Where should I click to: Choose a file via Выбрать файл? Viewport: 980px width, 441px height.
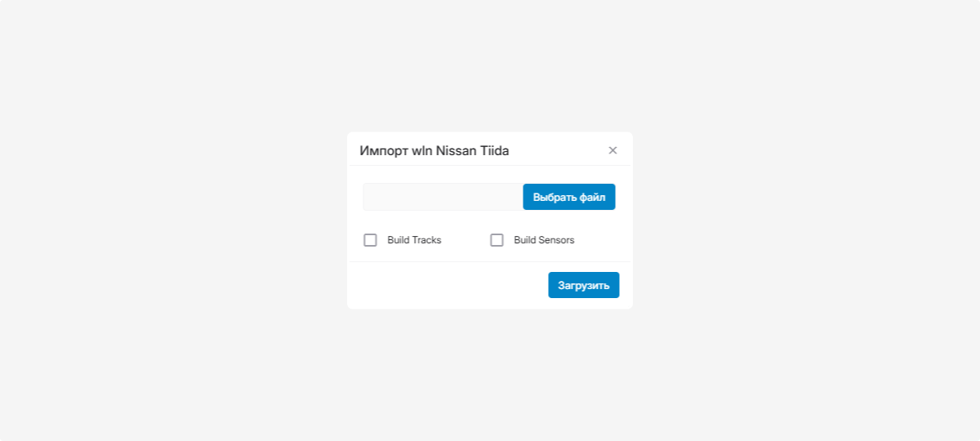coord(568,197)
